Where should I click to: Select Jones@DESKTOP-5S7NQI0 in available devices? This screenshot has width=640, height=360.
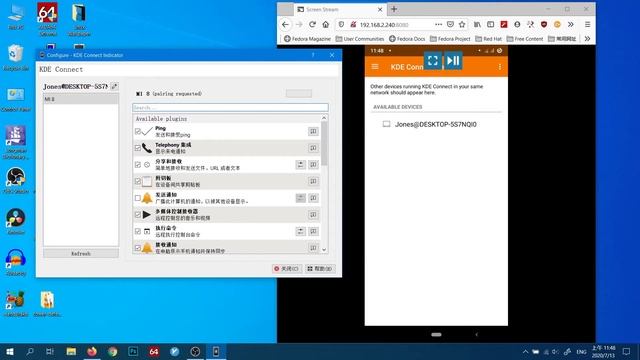pos(436,124)
